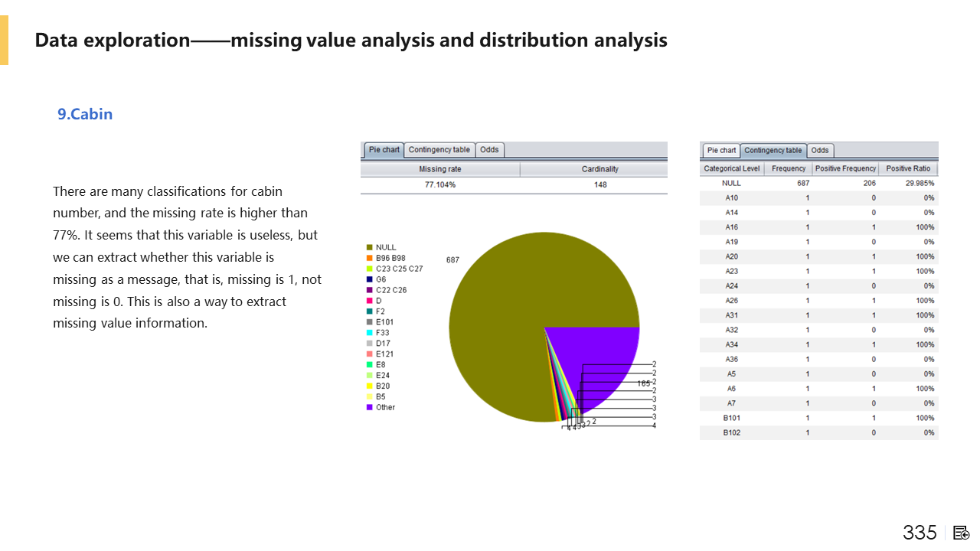Screen dimensions: 980x551
Task: Click the Positive Ratio column header
Action: (x=908, y=168)
